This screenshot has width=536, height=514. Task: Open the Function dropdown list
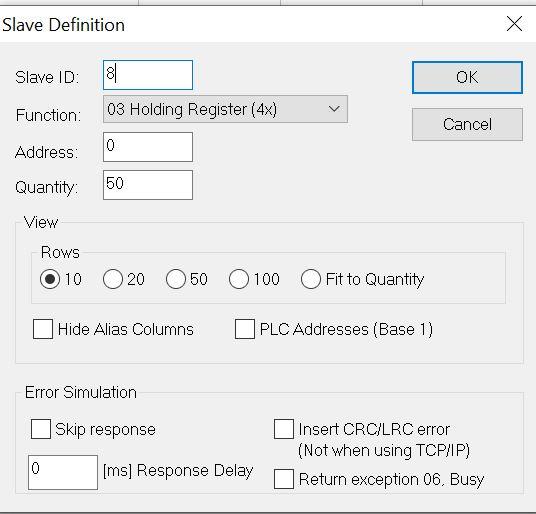click(x=225, y=109)
